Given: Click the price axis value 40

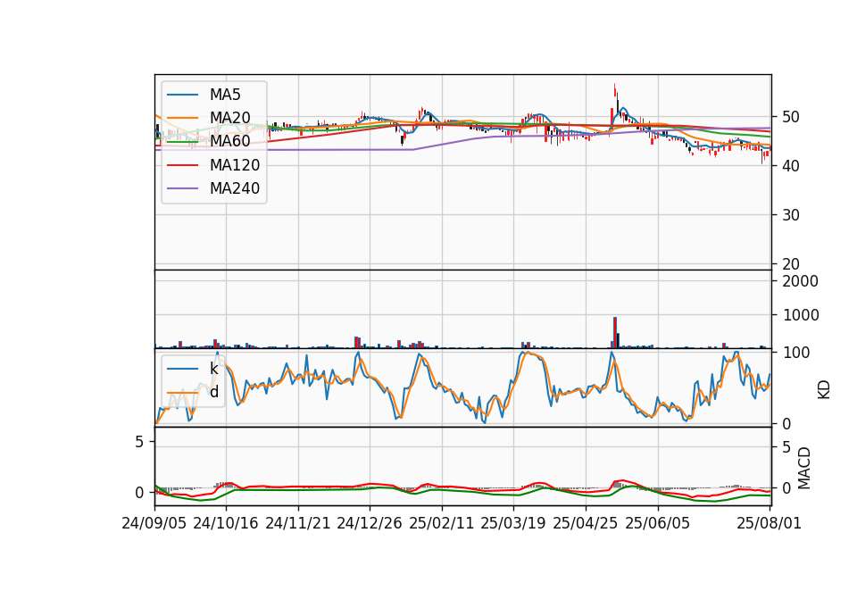Looking at the screenshot, I should pyautogui.click(x=791, y=166).
